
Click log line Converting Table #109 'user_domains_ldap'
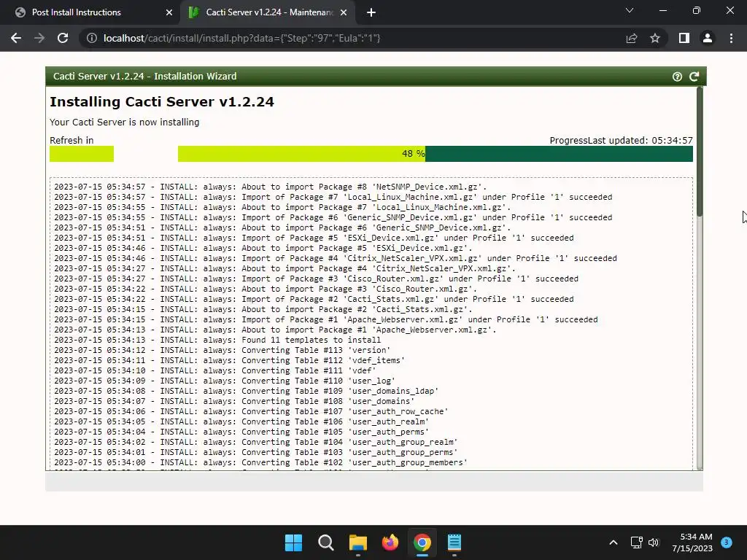pyautogui.click(x=246, y=391)
